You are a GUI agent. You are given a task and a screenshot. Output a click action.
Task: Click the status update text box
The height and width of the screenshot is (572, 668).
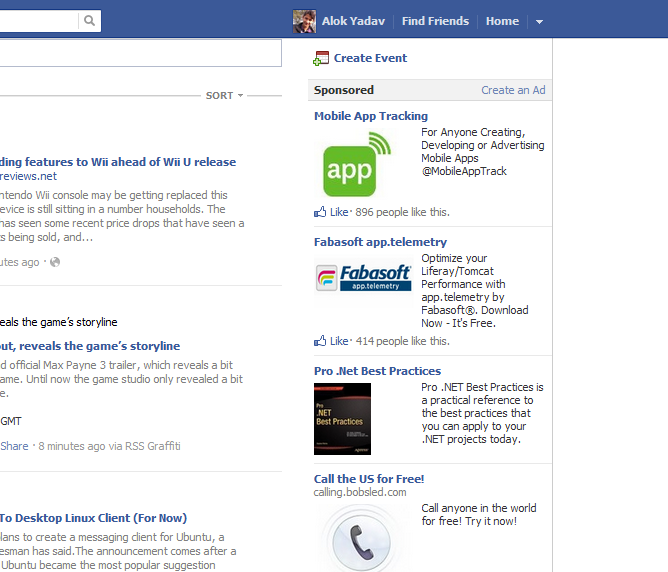[141, 53]
